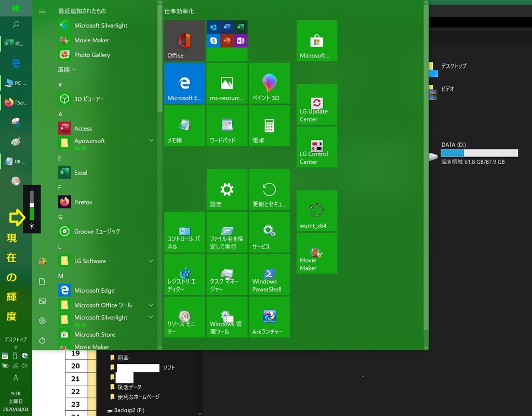This screenshot has width=532, height=416.
Task: Open 3D ビューアー from app list
Action: tap(106, 99)
